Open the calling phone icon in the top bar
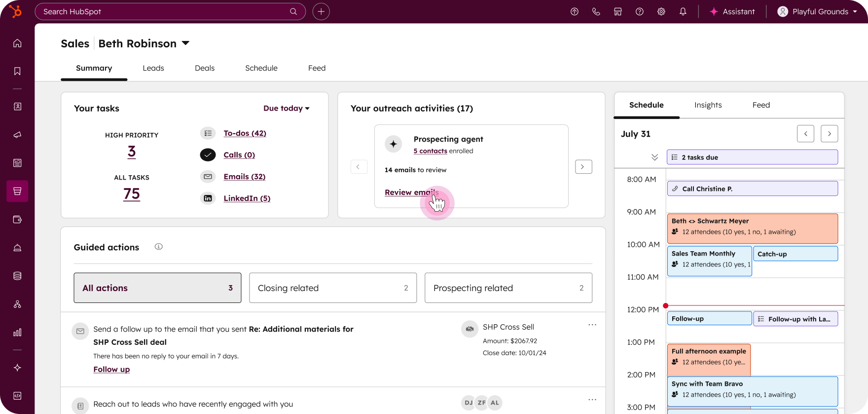Image resolution: width=868 pixels, height=414 pixels. tap(596, 11)
